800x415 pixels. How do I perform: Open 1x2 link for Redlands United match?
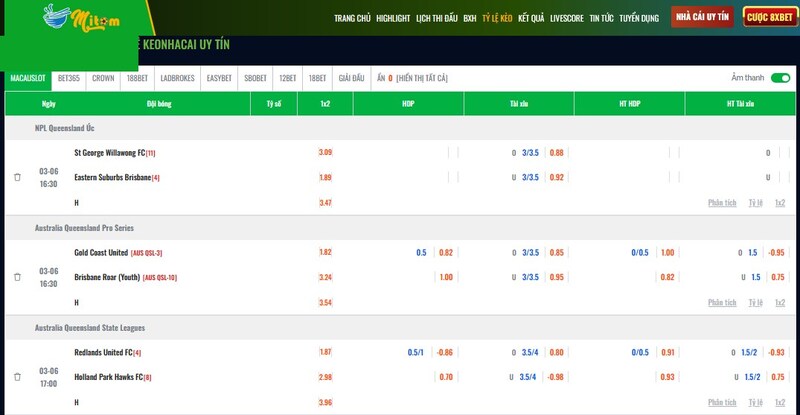click(780, 402)
